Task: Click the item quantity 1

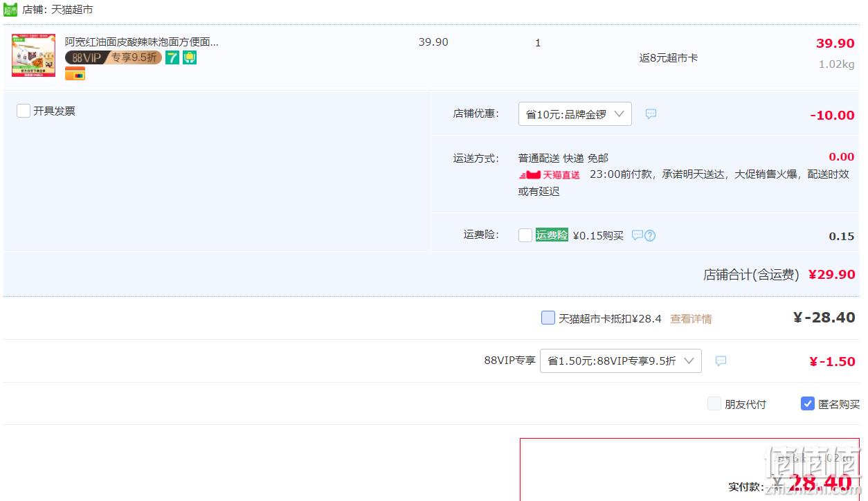Action: coord(538,43)
